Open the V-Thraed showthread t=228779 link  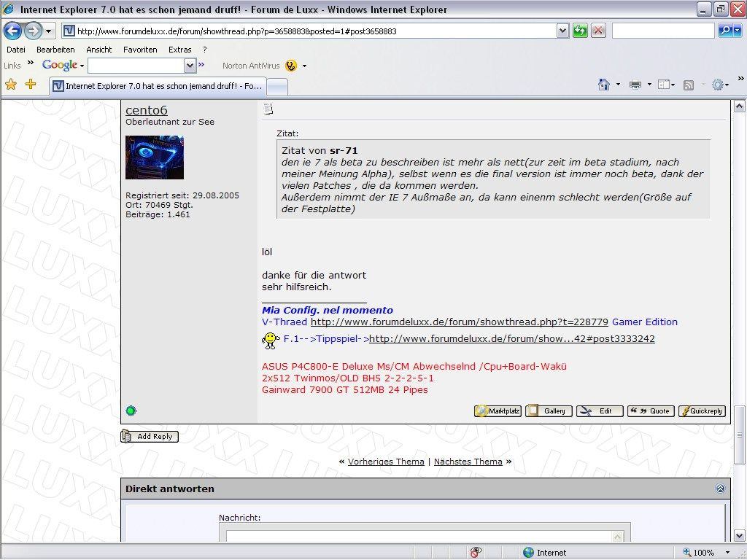tap(460, 322)
